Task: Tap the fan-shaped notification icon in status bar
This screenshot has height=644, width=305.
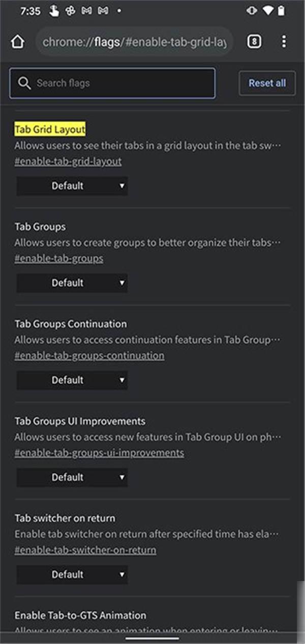Action: click(x=71, y=11)
